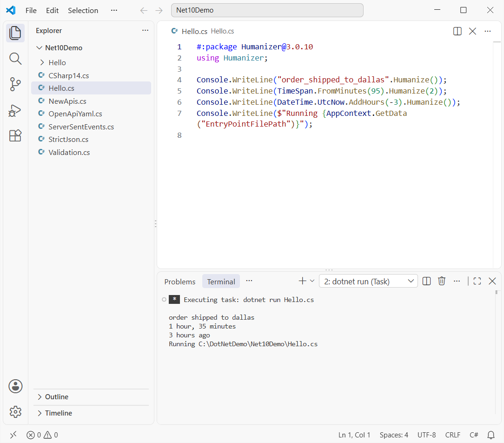Click the 'Executing task: dotnet run Hello.cs' line
The width and height of the screenshot is (504, 443).
[x=249, y=300]
